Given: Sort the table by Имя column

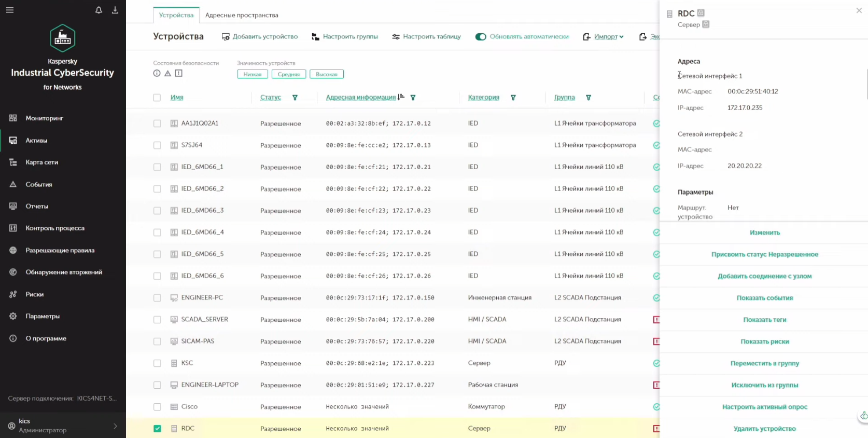Looking at the screenshot, I should [x=177, y=98].
